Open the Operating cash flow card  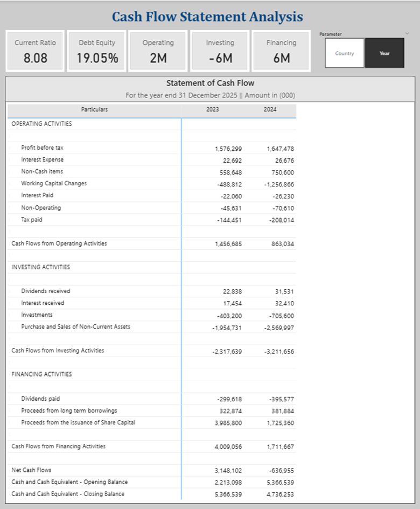point(158,51)
